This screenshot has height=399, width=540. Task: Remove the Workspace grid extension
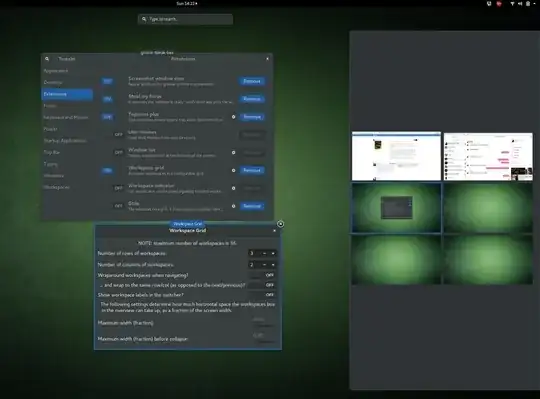[x=252, y=170]
